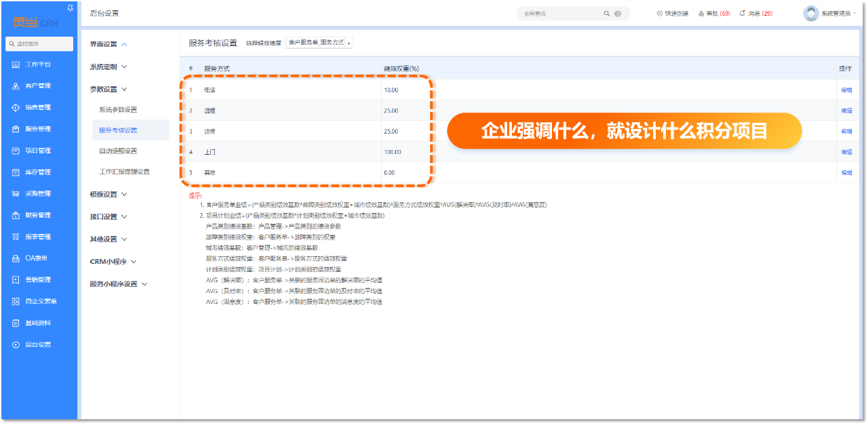Expand the CRM小程序 section
The height and width of the screenshot is (424, 868).
coord(113,262)
